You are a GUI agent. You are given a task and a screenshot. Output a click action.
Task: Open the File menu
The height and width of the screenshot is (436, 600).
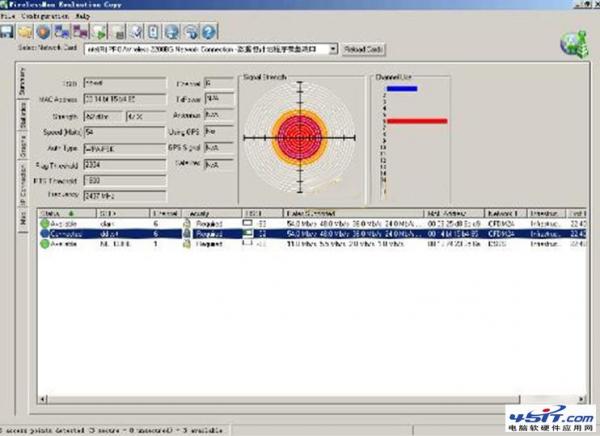click(x=8, y=16)
